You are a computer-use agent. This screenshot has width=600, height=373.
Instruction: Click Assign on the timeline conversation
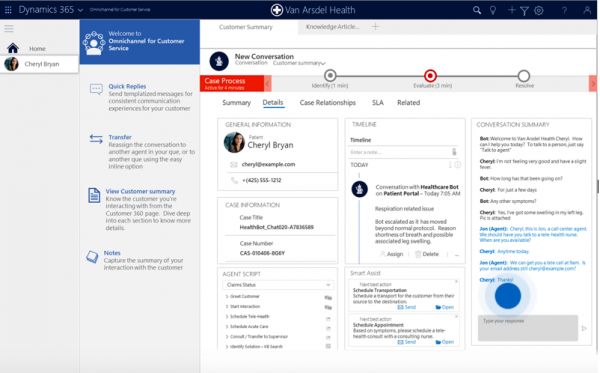pyautogui.click(x=391, y=254)
